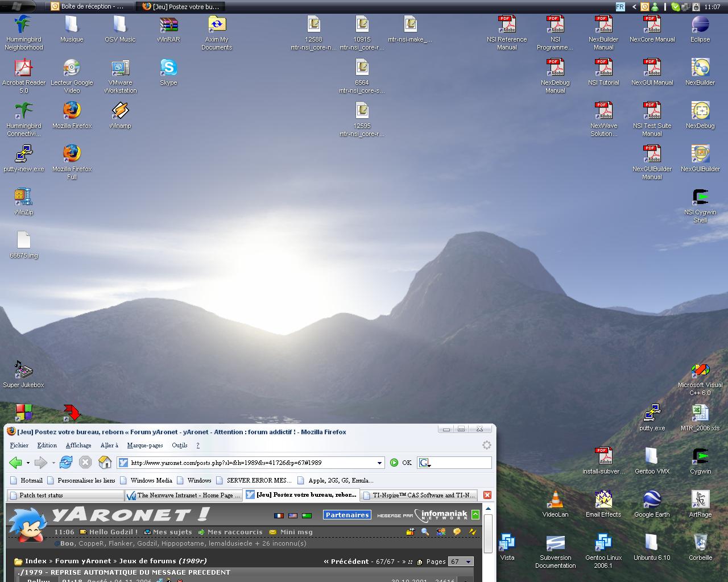Screen dimensions: 728x582
Task: Open the Pages number dropdown showing 67
Action: click(461, 562)
